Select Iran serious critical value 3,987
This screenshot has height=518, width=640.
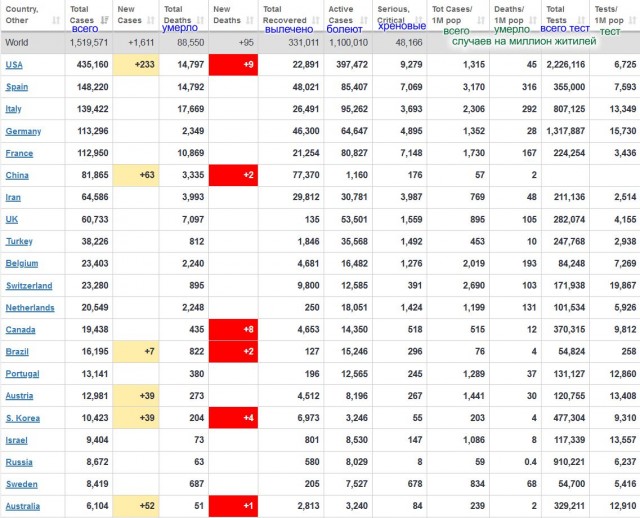[411, 197]
